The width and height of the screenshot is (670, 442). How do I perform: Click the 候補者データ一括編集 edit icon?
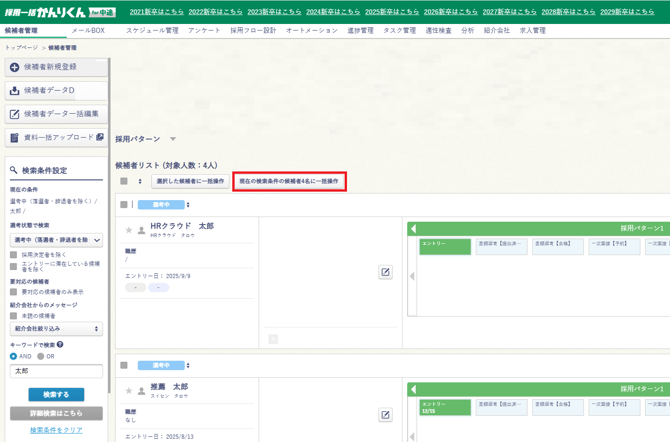15,114
